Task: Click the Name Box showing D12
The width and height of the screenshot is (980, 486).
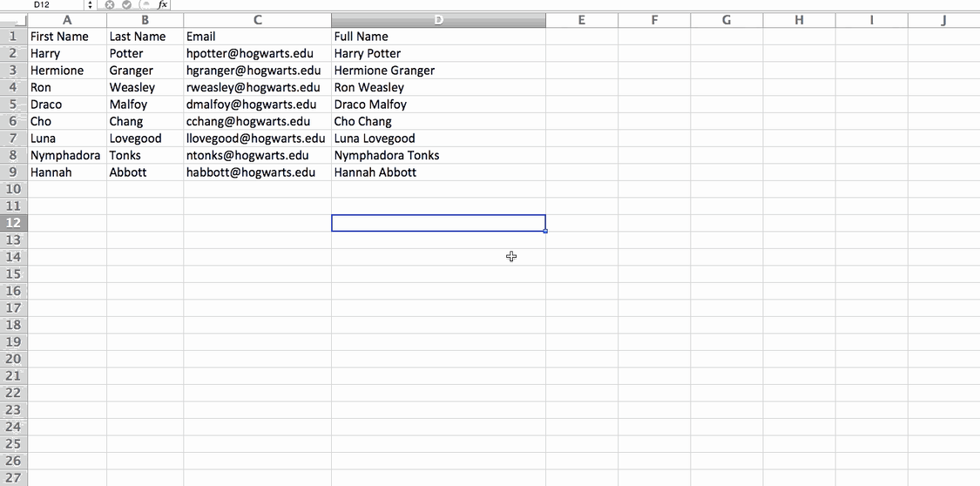Action: click(43, 4)
